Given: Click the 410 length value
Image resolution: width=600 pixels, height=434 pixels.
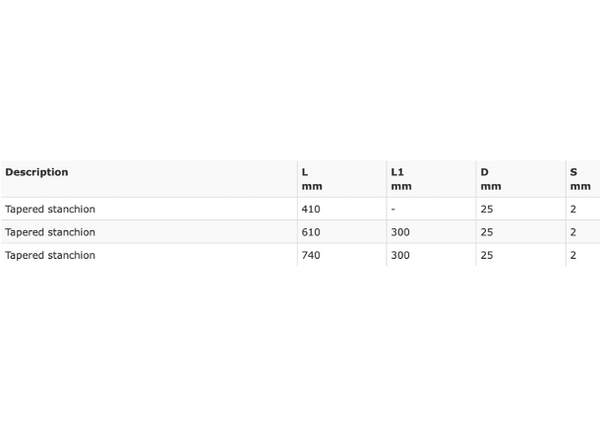Looking at the screenshot, I should pyautogui.click(x=311, y=209).
